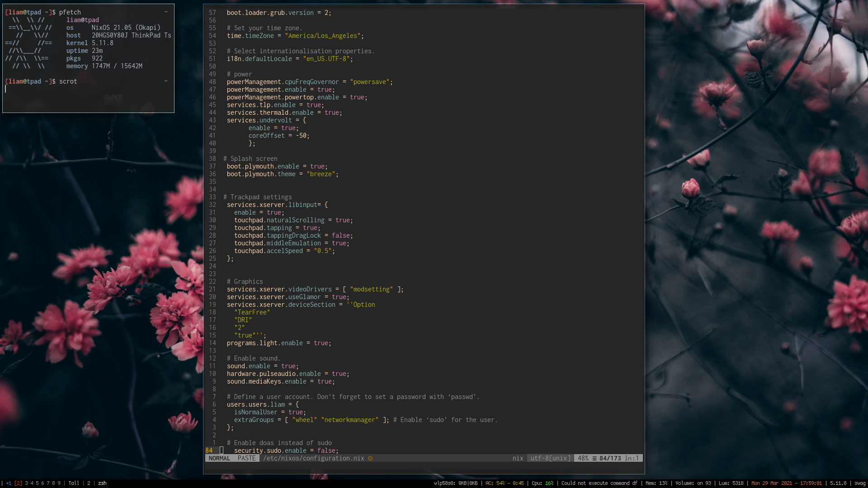The image size is (868, 488).
Task: Click the /etc/nixos/configuration.nix file path
Action: coord(313,458)
